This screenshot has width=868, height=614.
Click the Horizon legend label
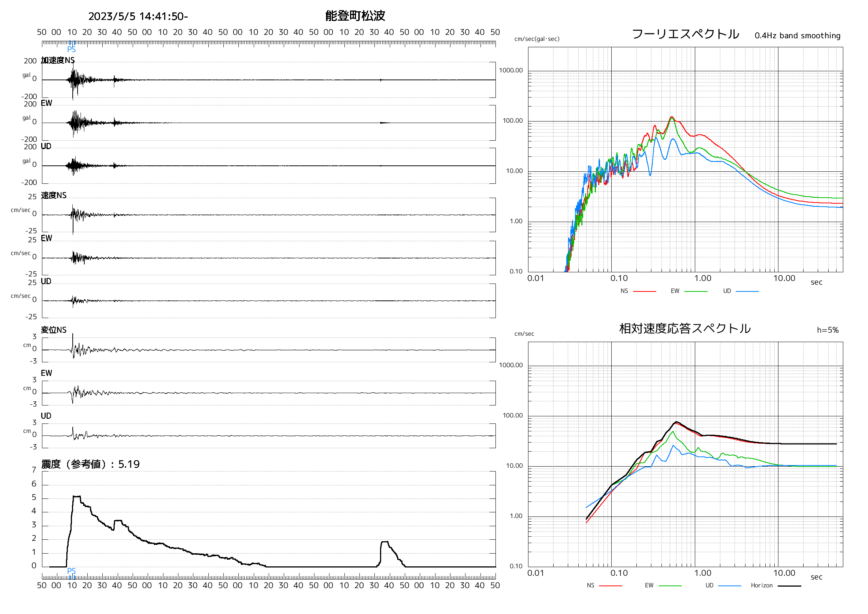(x=762, y=585)
